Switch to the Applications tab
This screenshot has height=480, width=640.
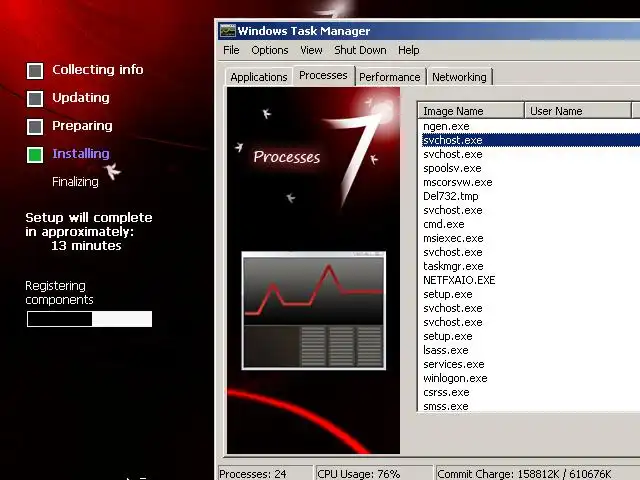(x=259, y=77)
